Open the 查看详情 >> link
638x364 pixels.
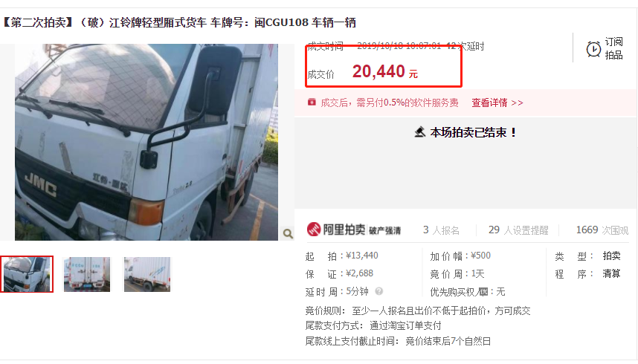(497, 103)
